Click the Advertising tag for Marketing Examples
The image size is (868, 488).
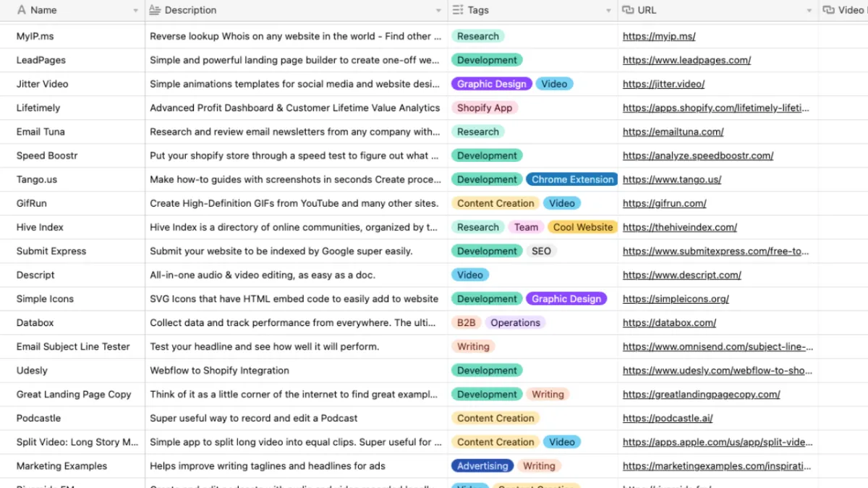(482, 466)
